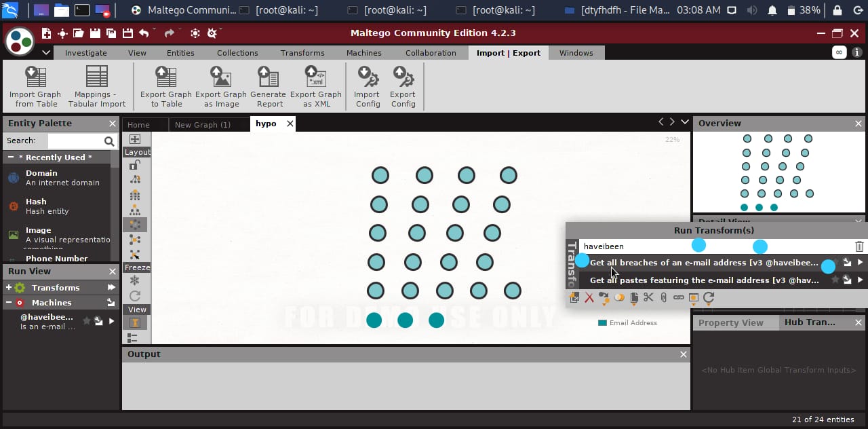Configure the 'Get all breaches' transform settings
Image resolution: width=868 pixels, height=429 pixels.
(x=847, y=262)
